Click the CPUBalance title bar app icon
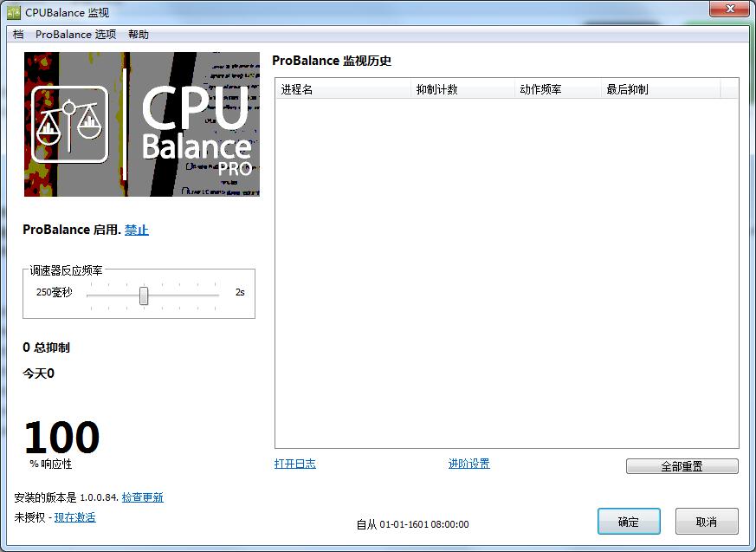 pos(14,12)
